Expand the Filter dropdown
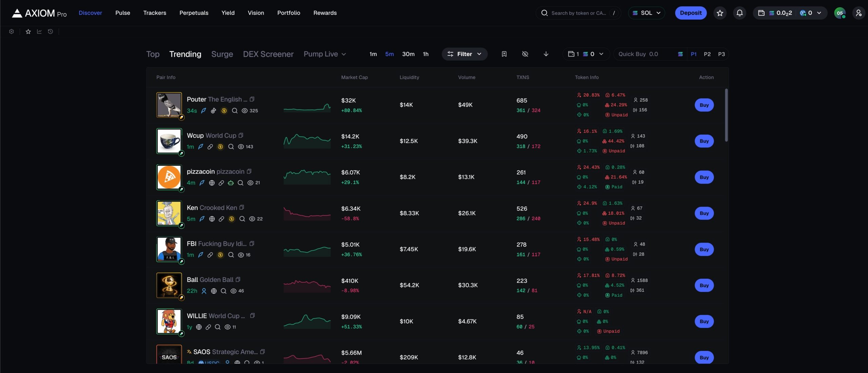 [x=465, y=54]
